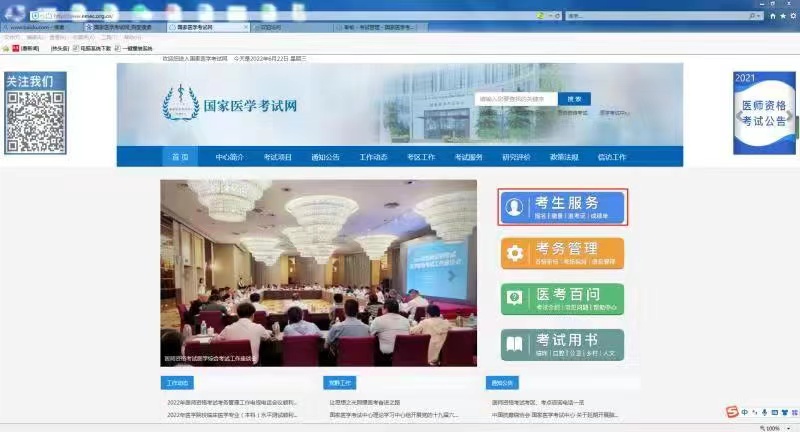The image size is (800, 432).
Task: Toggle Sogou 中 language mode indicator
Action: click(745, 412)
